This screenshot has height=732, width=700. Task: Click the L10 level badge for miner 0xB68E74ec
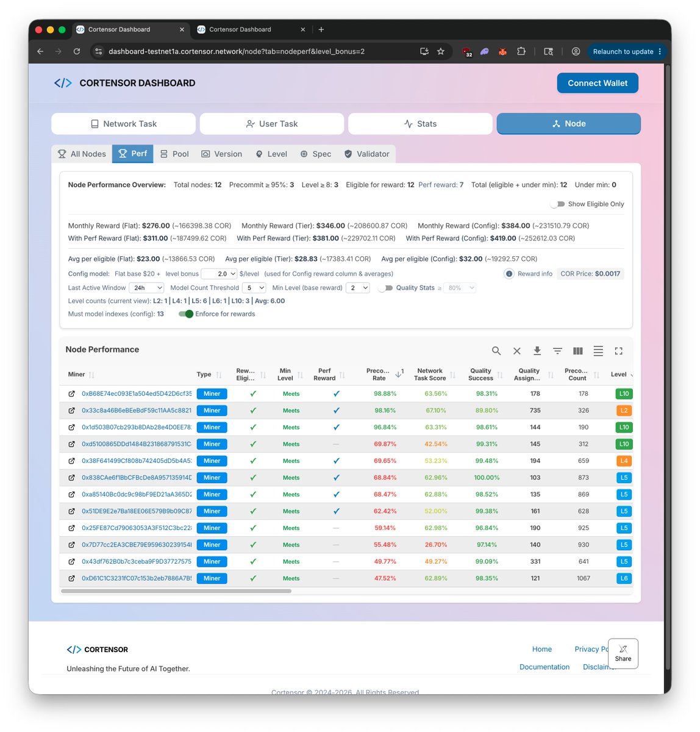point(624,394)
